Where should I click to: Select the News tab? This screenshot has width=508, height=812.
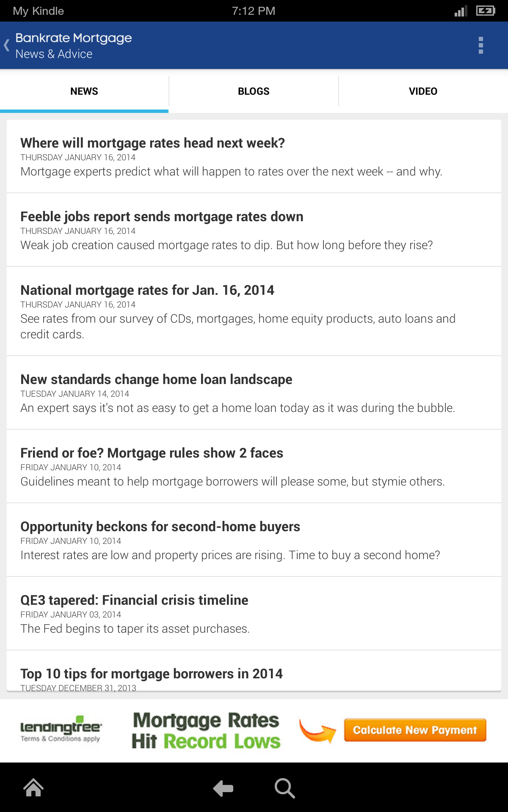[84, 91]
